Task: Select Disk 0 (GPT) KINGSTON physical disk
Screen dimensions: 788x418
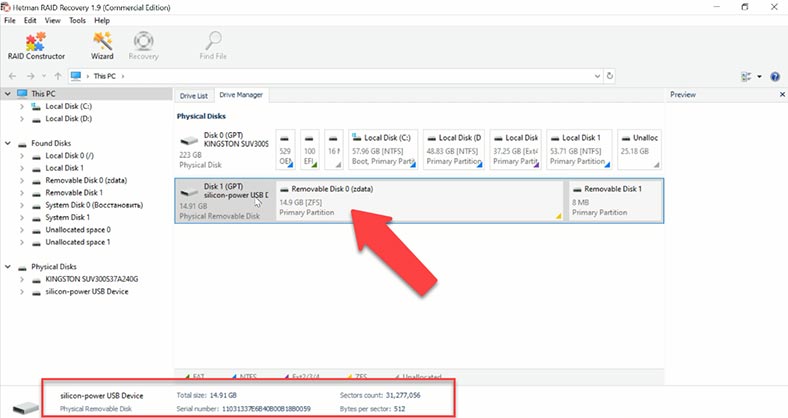Action: (224, 150)
